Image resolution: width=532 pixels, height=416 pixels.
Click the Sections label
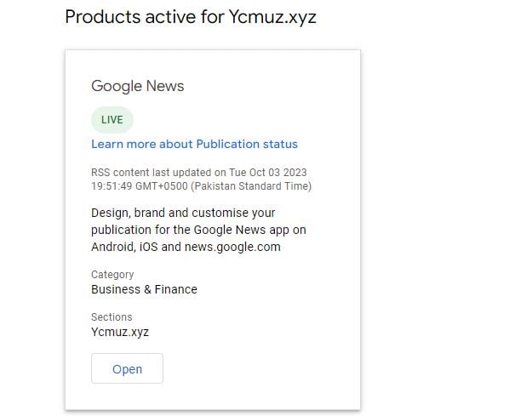tap(112, 317)
